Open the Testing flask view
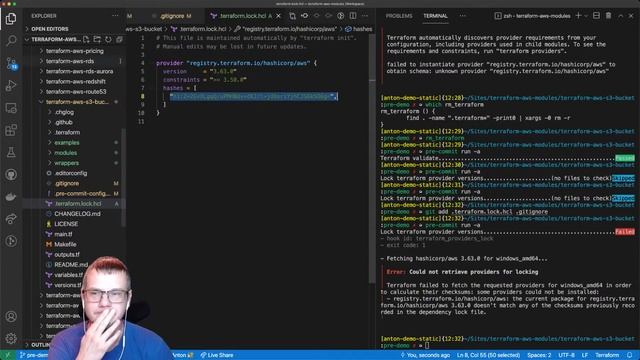The width and height of the screenshot is (640, 360). tap(11, 152)
